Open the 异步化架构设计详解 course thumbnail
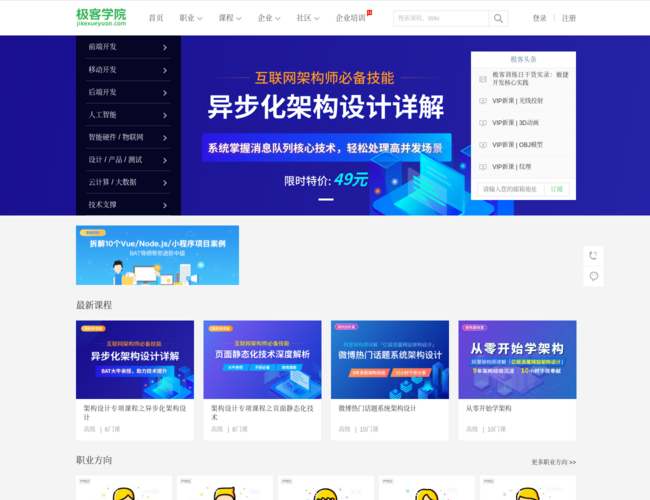This screenshot has width=650, height=500. coord(135,359)
